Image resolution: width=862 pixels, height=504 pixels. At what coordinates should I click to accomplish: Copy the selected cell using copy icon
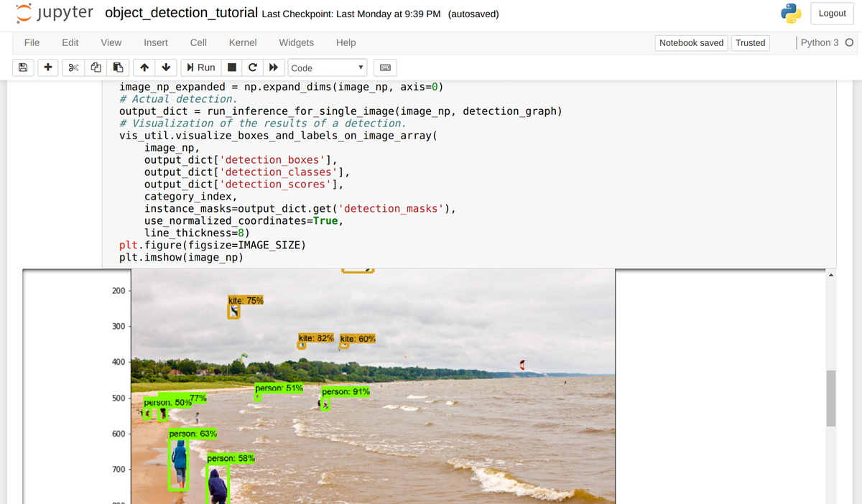(x=96, y=67)
